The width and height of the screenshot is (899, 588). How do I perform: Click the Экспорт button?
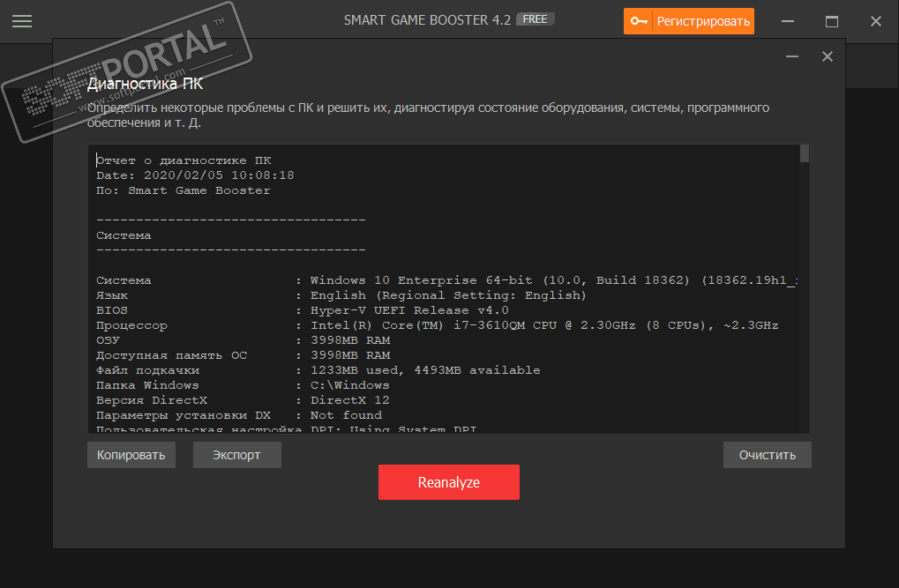tap(236, 455)
